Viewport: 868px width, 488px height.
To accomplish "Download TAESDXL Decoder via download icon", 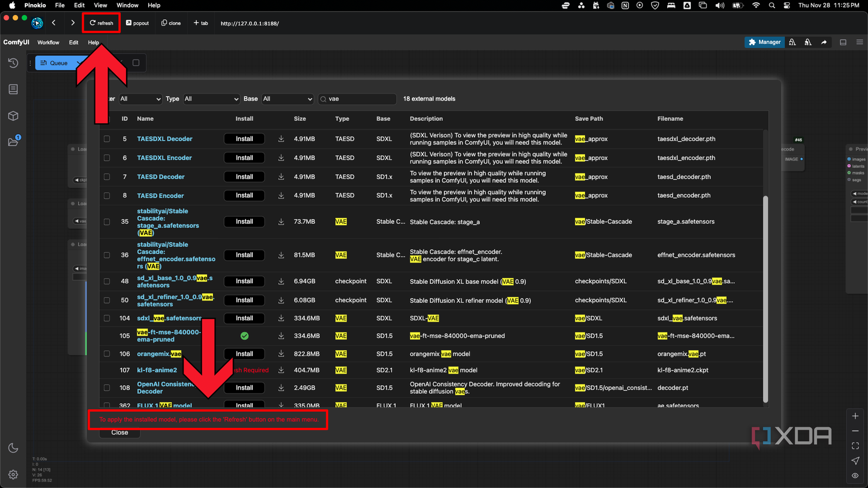I will pos(281,139).
